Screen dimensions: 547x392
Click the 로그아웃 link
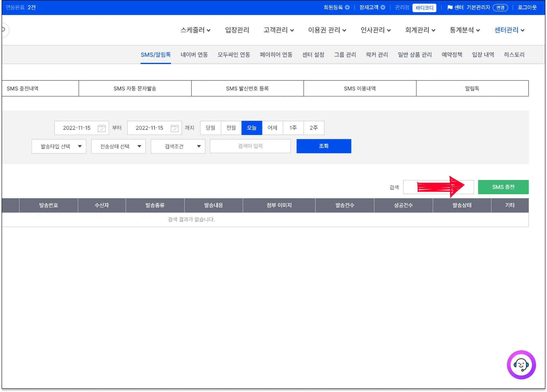[527, 7]
